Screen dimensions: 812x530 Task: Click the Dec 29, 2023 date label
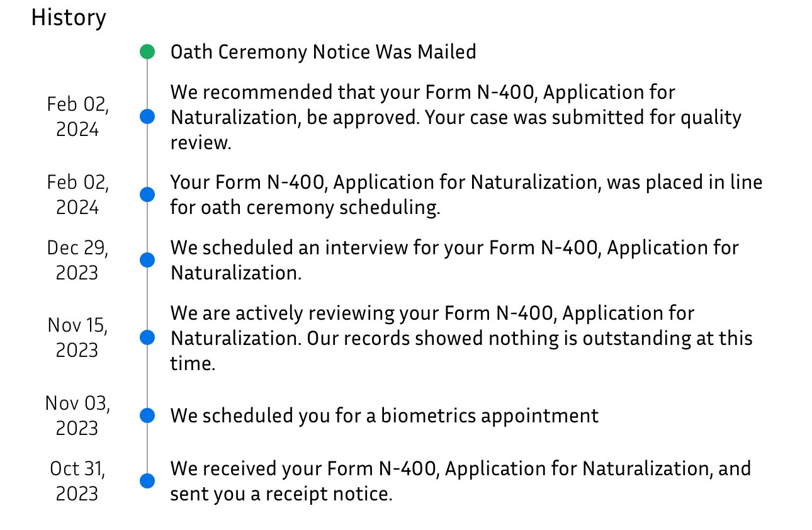[x=77, y=260]
